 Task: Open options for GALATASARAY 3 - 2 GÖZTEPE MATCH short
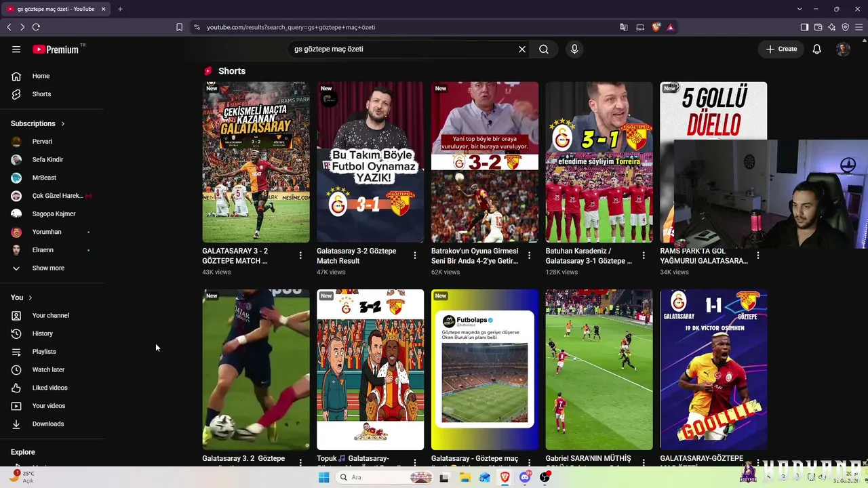(x=300, y=256)
